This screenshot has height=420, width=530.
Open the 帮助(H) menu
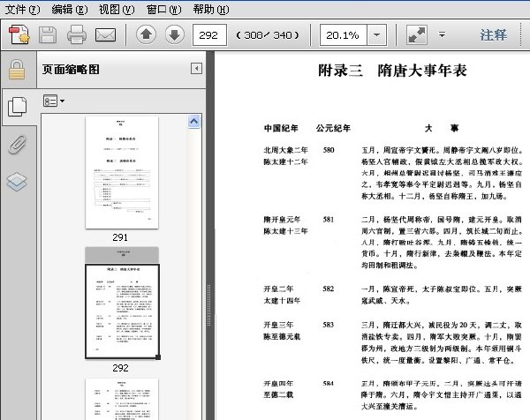point(211,10)
